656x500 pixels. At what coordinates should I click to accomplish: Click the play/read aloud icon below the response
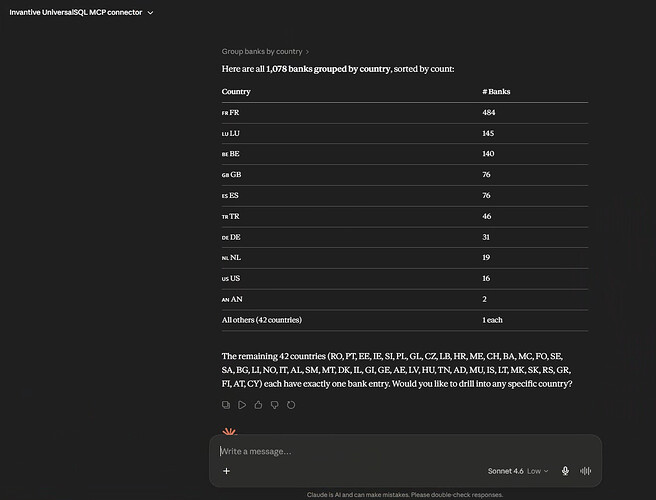point(242,405)
